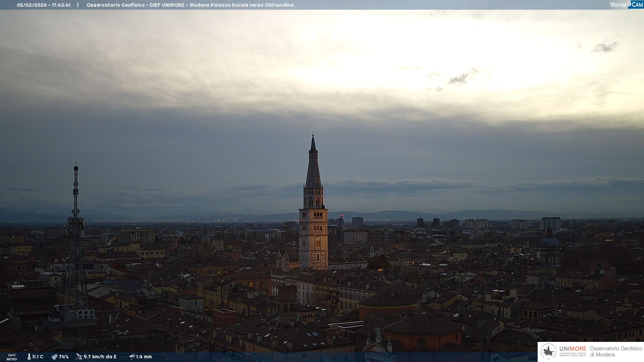This screenshot has width=644, height=362.
Task: Click the WeatherCam logo
Action: click(626, 4)
